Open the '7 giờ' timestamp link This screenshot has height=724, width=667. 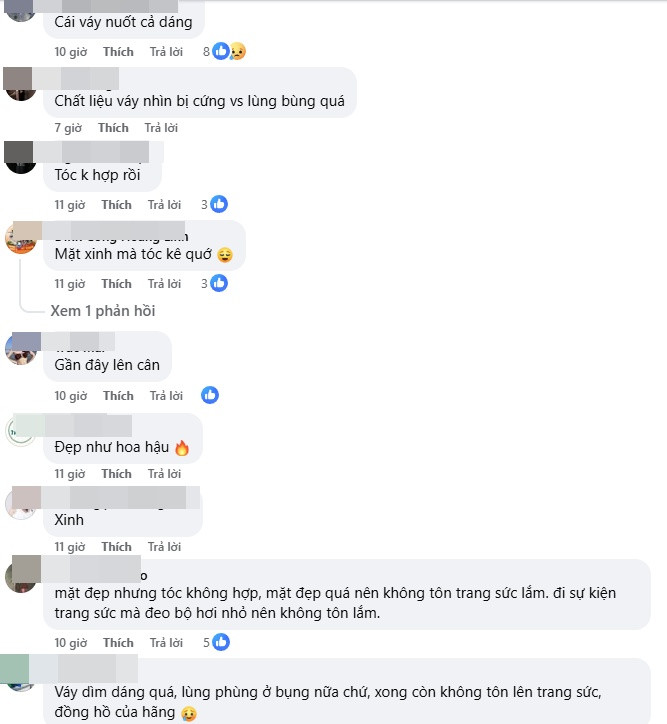click(68, 128)
